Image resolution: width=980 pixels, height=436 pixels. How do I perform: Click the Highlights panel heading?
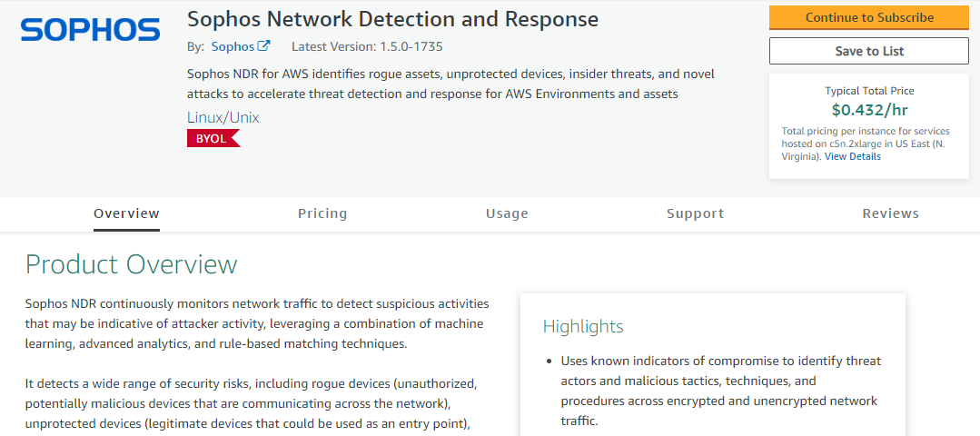[583, 326]
